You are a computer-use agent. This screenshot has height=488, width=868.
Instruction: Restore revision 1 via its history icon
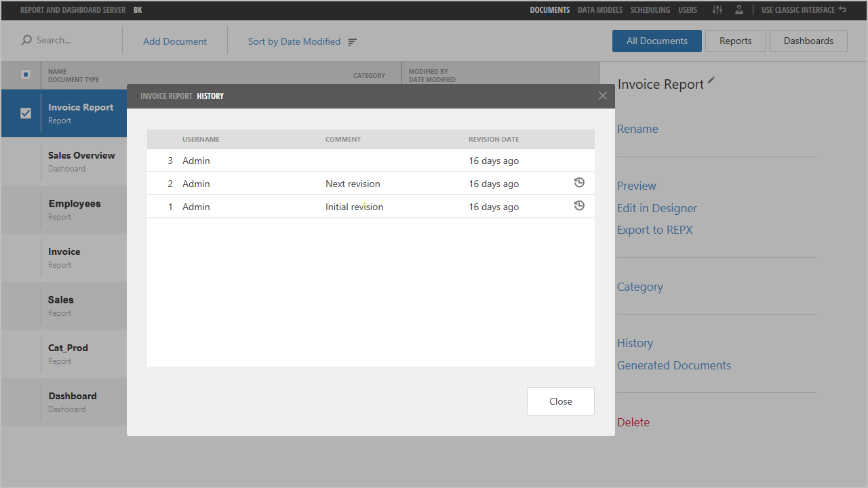579,205
